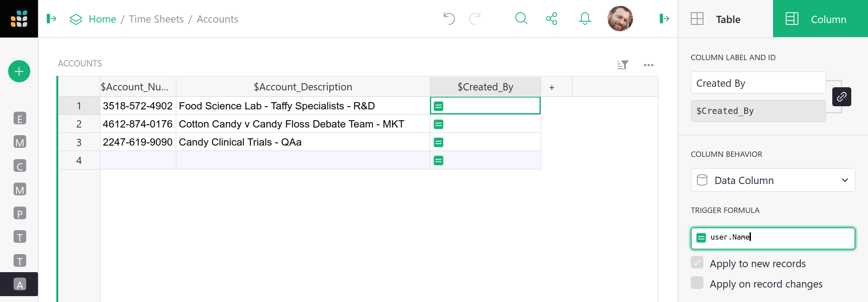Click the green add new button

pos(19,71)
